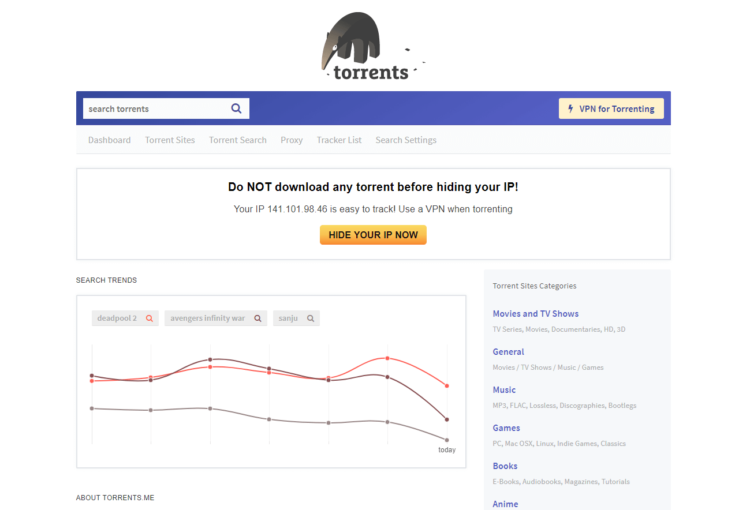Image resolution: width=750 pixels, height=510 pixels.
Task: Open the Books category link
Action: click(x=505, y=466)
